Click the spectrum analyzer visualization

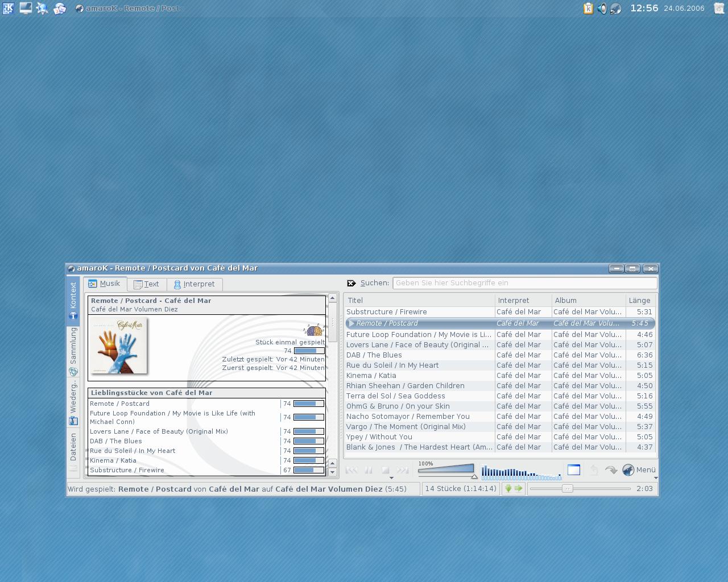[521, 471]
